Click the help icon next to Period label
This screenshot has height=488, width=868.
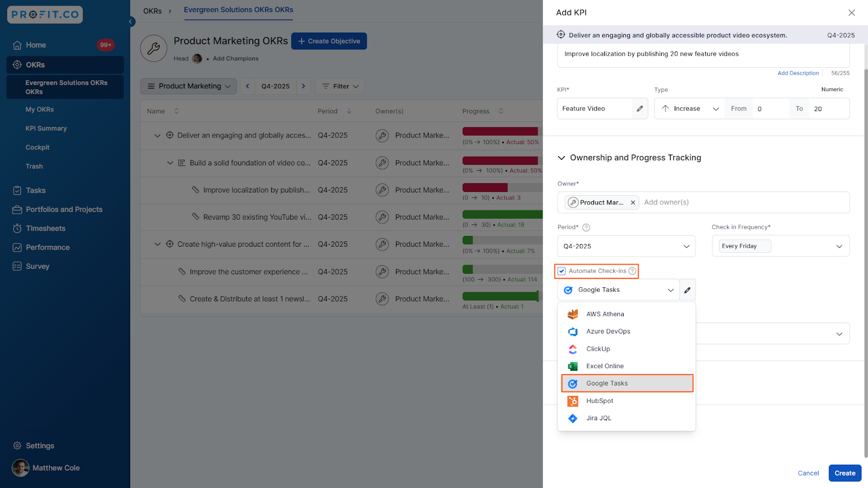point(586,228)
